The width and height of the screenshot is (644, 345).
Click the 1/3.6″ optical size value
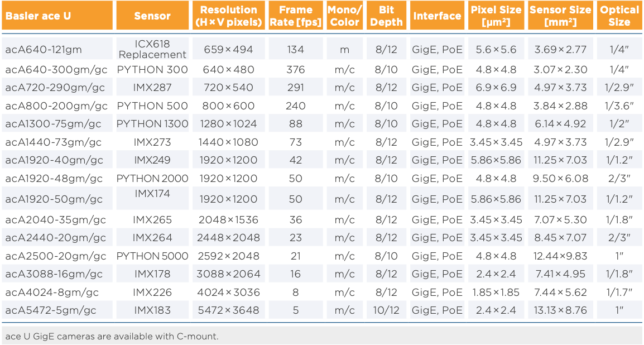(619, 106)
